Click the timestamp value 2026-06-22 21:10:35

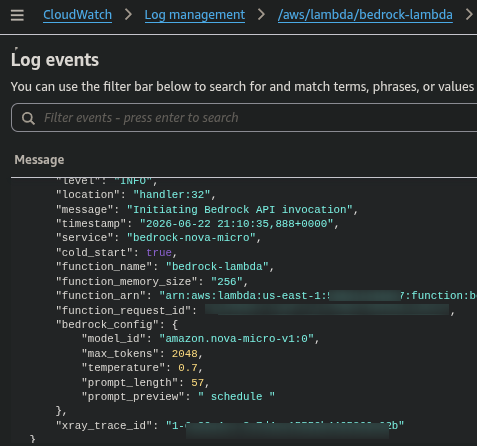pos(236,223)
